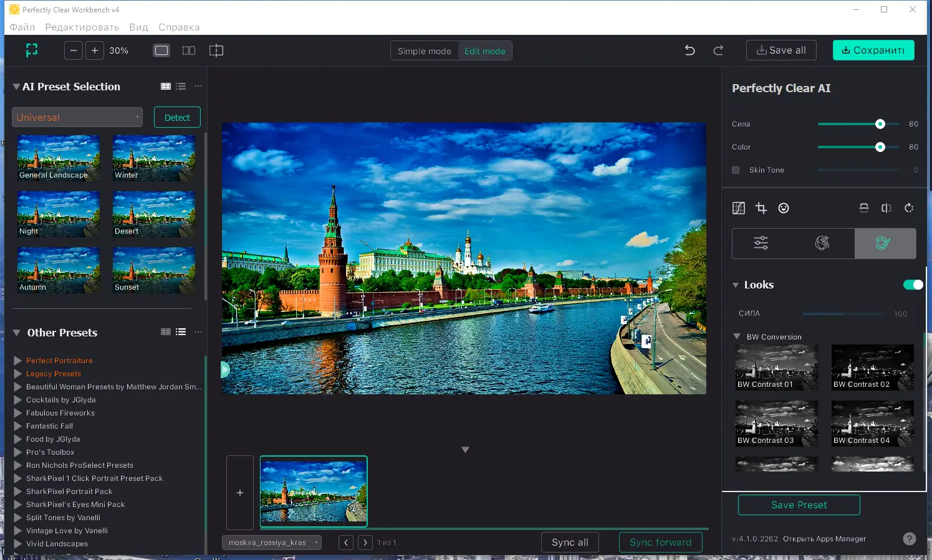The image size is (932, 560).
Task: Click the Save Preset button
Action: (x=799, y=505)
